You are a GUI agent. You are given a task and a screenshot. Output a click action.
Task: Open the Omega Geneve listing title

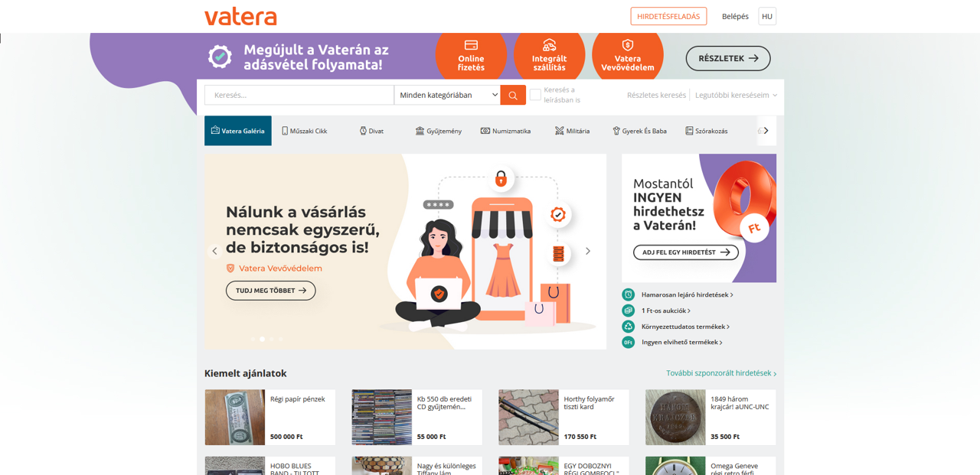click(x=734, y=469)
